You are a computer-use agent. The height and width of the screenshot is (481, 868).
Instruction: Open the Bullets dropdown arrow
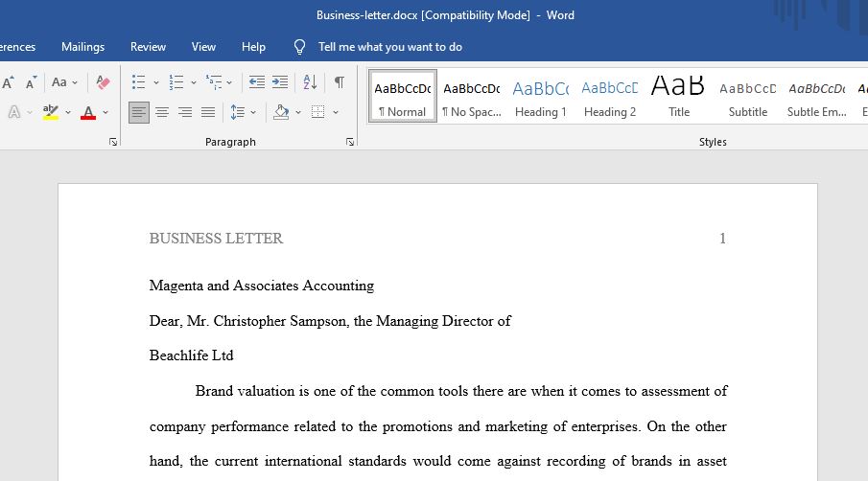[156, 83]
